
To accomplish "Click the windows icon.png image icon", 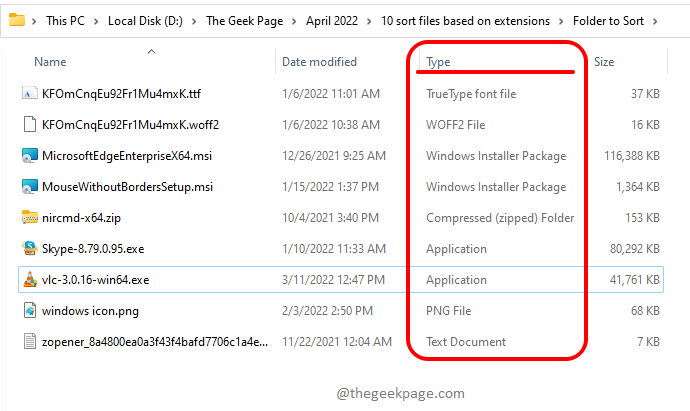I will (x=29, y=311).
